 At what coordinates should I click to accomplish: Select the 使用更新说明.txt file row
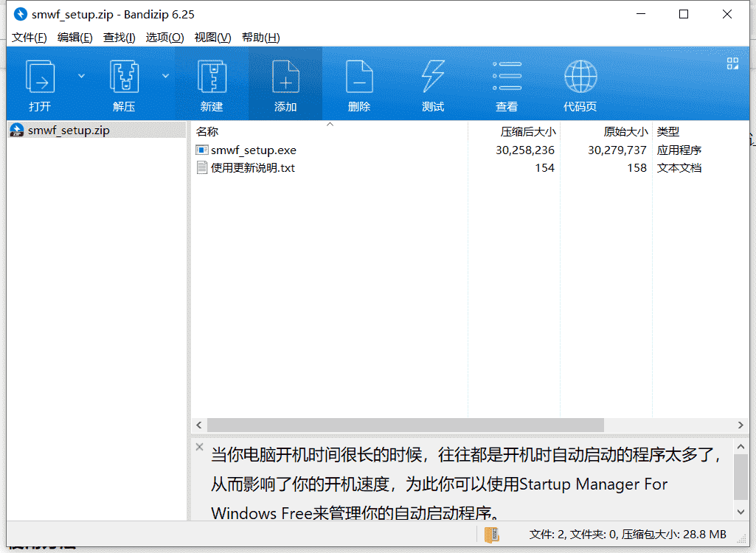pyautogui.click(x=470, y=168)
